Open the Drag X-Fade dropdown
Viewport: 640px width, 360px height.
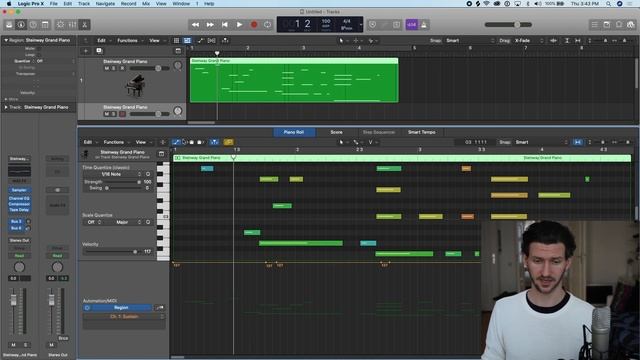[x=529, y=40]
